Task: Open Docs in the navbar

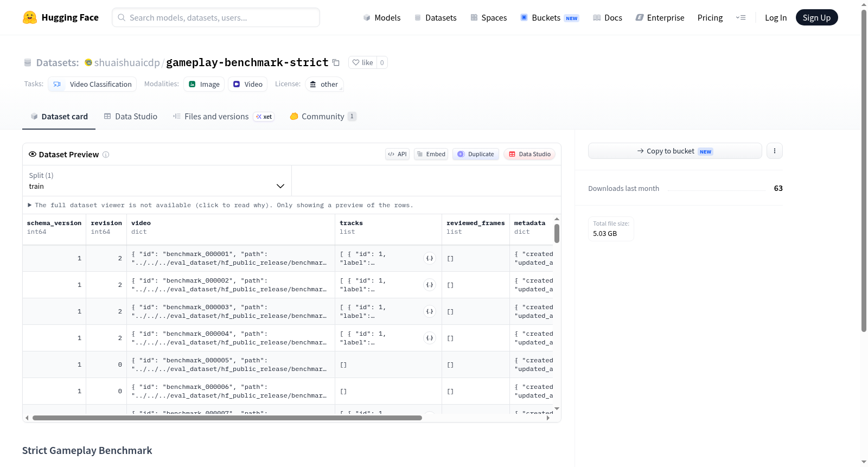Action: (x=608, y=17)
